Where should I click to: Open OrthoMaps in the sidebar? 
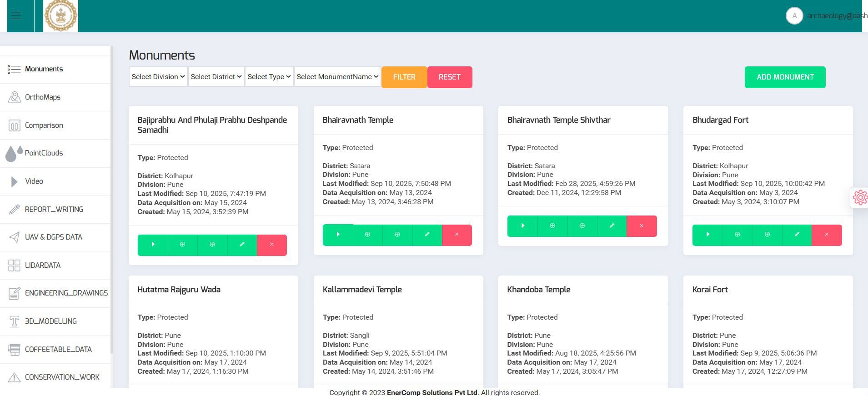tap(43, 97)
